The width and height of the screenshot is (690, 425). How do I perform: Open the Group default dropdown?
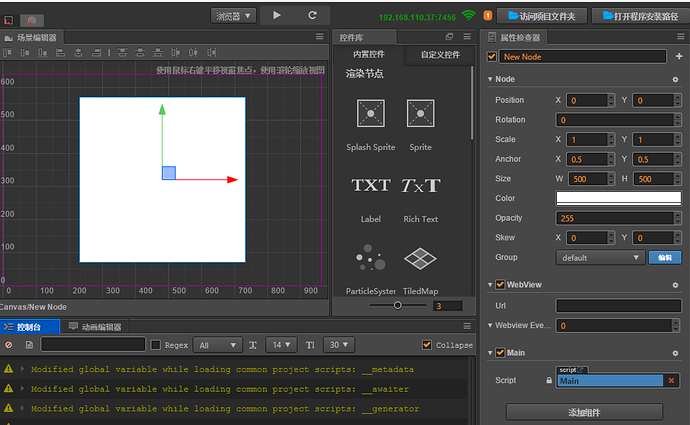tap(600, 257)
